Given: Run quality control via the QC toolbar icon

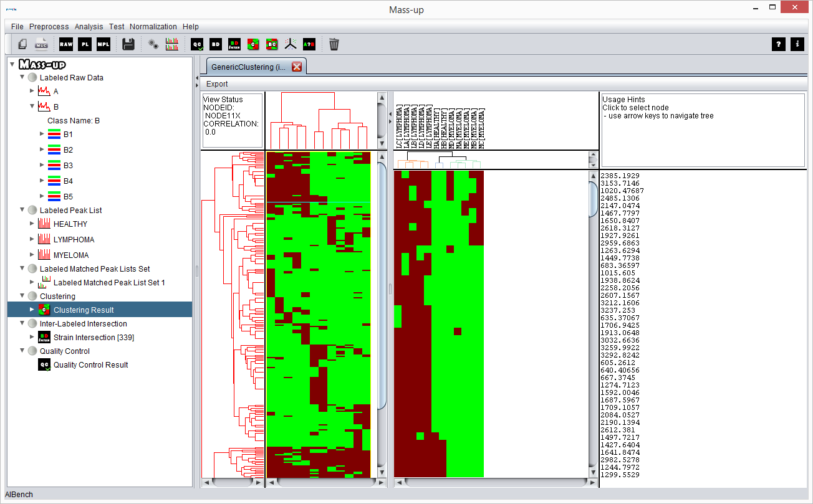Looking at the screenshot, I should (x=196, y=44).
